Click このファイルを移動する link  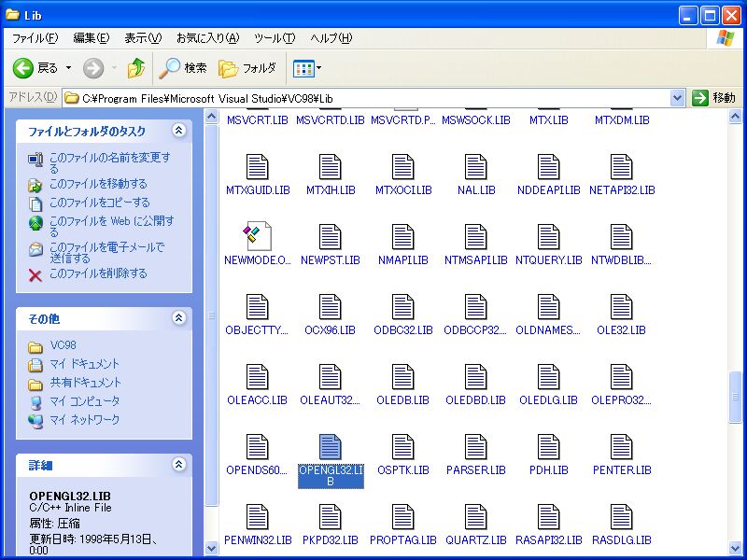point(98,184)
